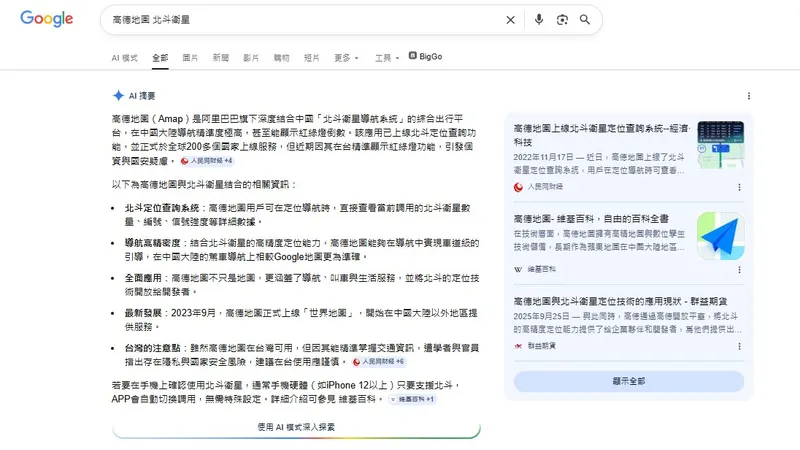Viewport: 800px width, 450px height.
Task: Expand the 工具 dropdown
Action: click(x=387, y=58)
